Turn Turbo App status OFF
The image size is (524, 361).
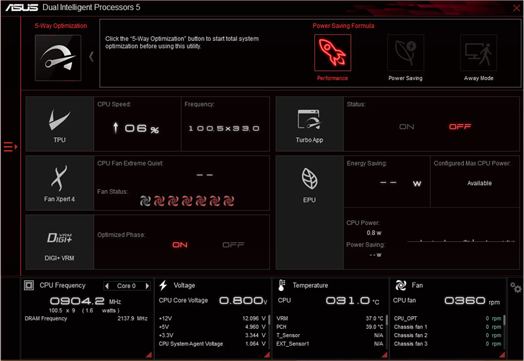(x=460, y=127)
